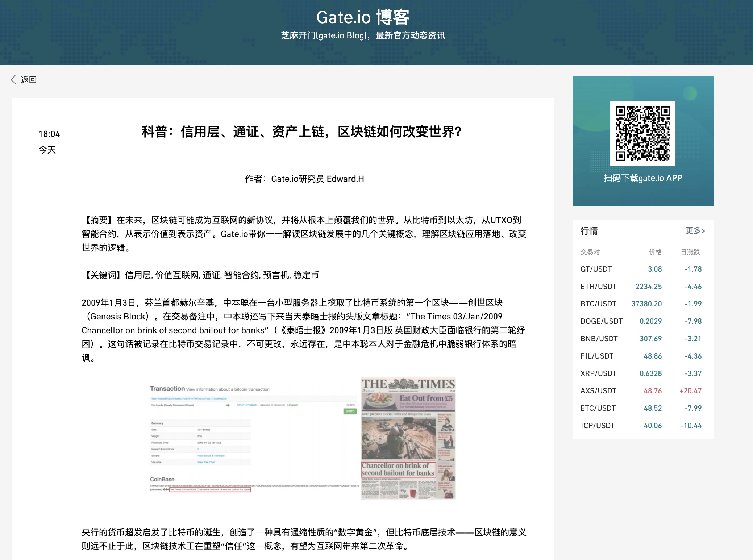Click 扫码下载gate.io APP text

point(643,178)
